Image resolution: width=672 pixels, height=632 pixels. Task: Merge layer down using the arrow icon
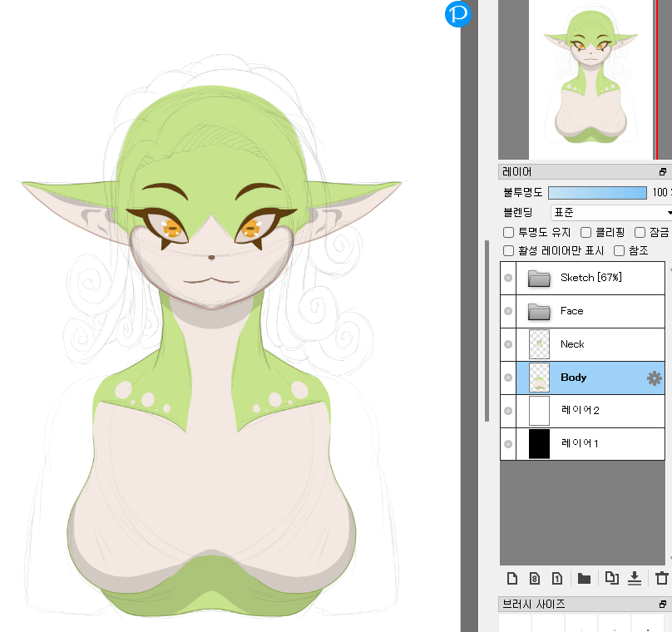click(x=635, y=578)
